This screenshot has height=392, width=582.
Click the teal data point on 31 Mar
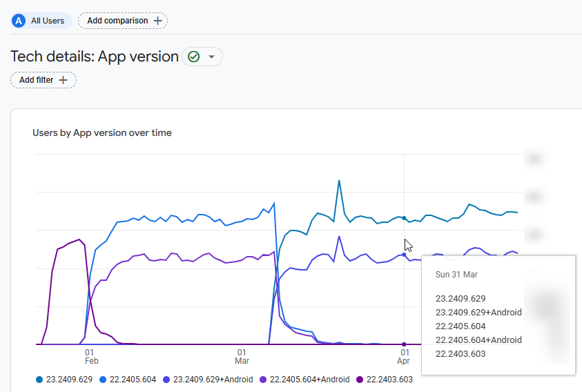tap(404, 218)
